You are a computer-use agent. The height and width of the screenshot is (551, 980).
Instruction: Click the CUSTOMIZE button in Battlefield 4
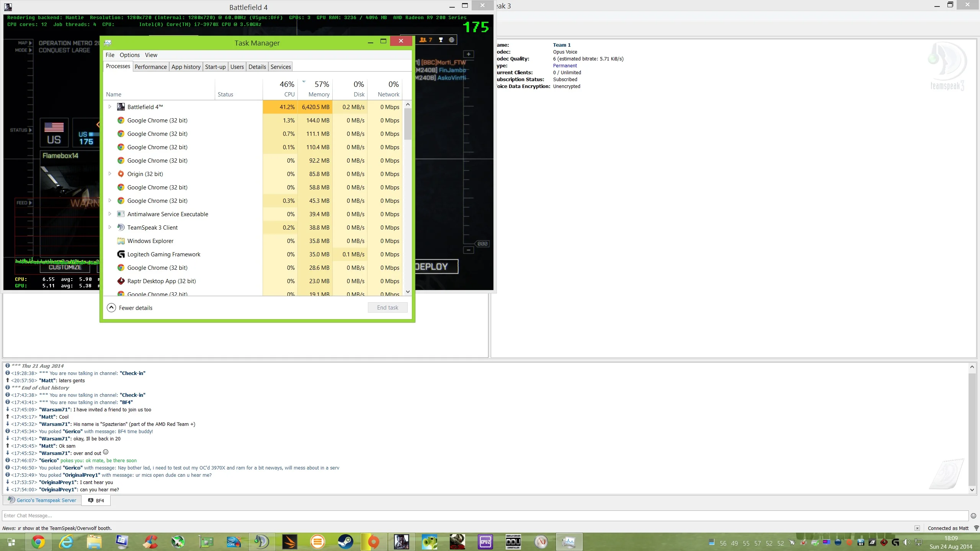click(x=65, y=267)
